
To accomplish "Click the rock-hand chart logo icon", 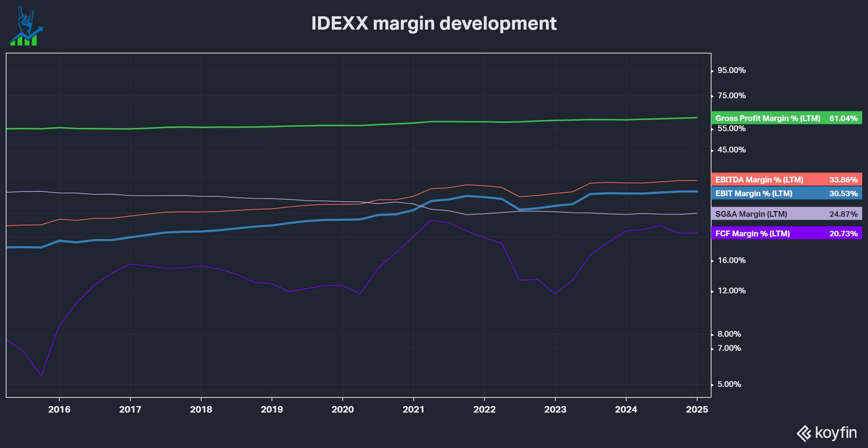I will click(x=26, y=26).
